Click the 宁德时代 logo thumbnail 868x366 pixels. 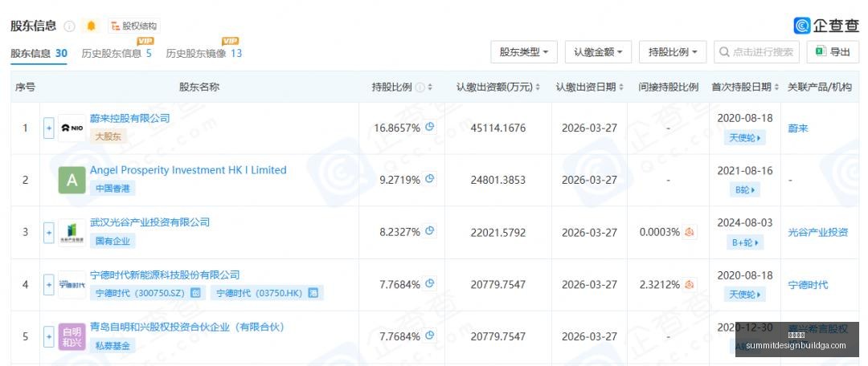tap(72, 285)
